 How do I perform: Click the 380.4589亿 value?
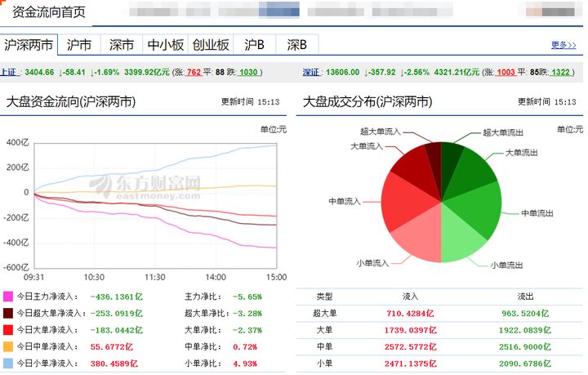point(114,363)
